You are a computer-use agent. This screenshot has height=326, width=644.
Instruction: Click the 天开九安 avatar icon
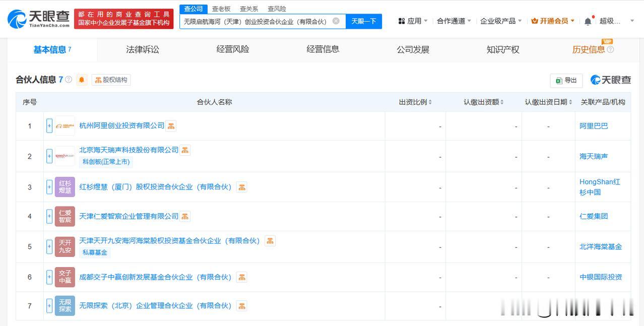pos(65,246)
